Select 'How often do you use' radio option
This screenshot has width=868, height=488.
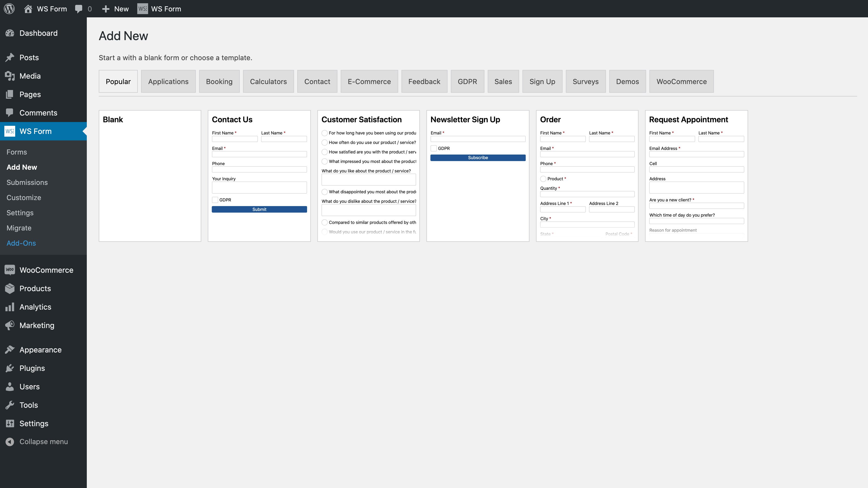pyautogui.click(x=324, y=142)
